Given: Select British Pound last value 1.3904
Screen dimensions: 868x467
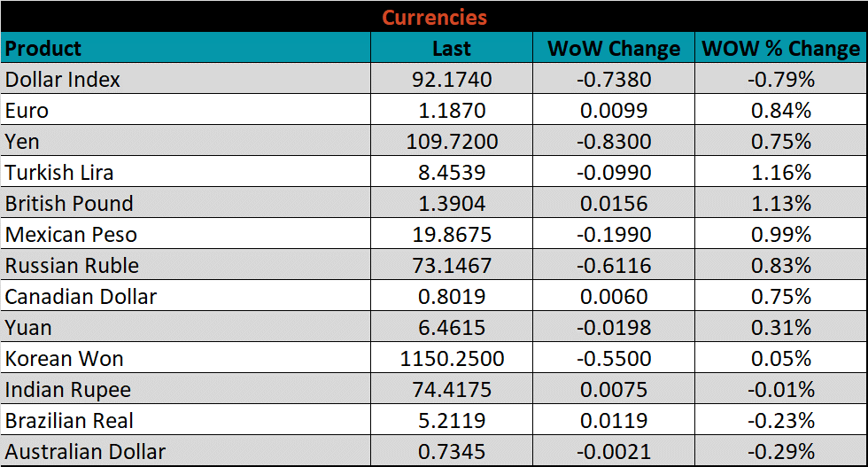Looking at the screenshot, I should [x=452, y=204].
